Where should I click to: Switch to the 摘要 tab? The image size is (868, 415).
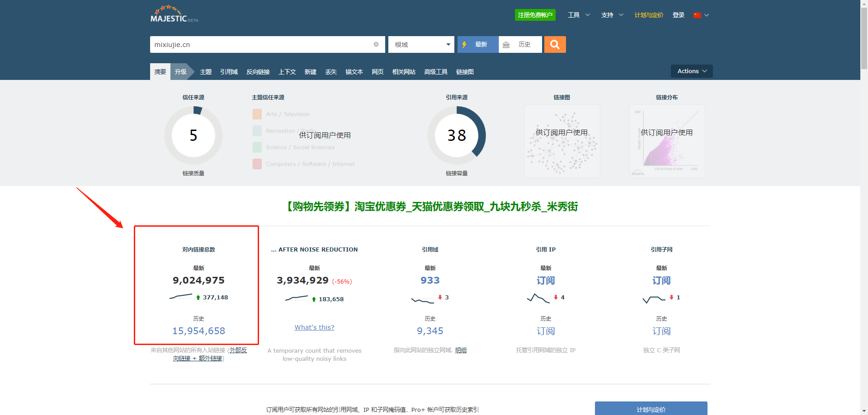click(160, 72)
